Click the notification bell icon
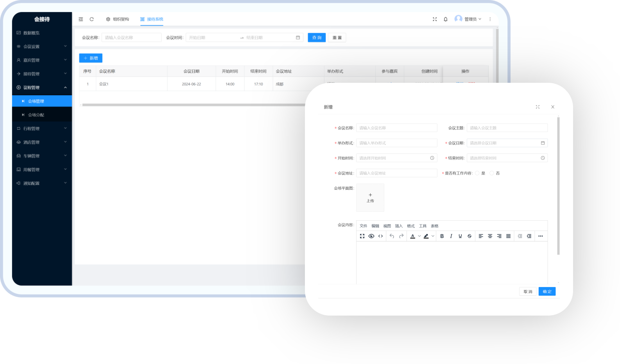This screenshot has width=620, height=364. (446, 19)
